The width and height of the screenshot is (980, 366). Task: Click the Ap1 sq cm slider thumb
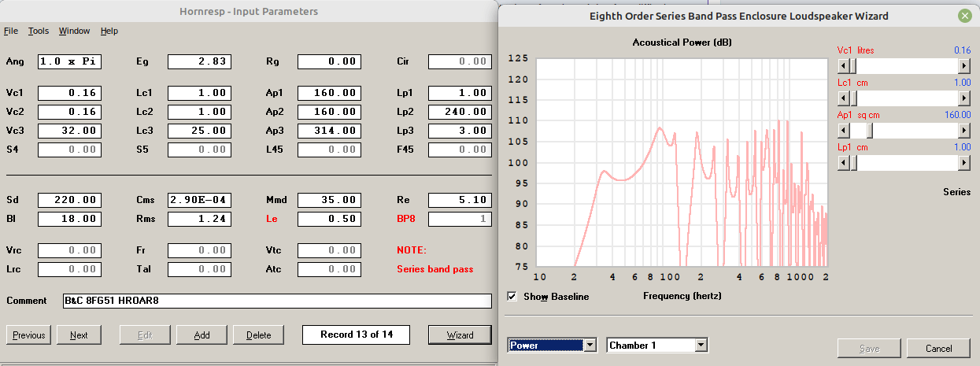tap(869, 131)
